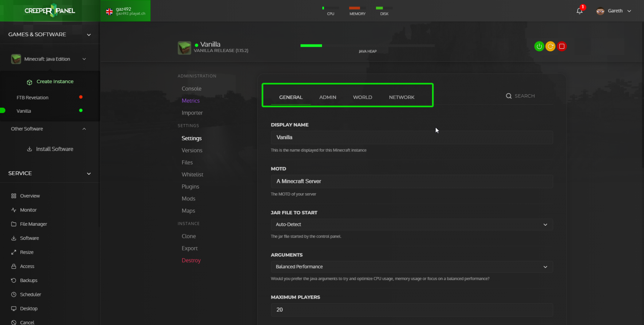Click the Maximum Players input field
Viewport: 644px width, 325px height.
coord(412,310)
